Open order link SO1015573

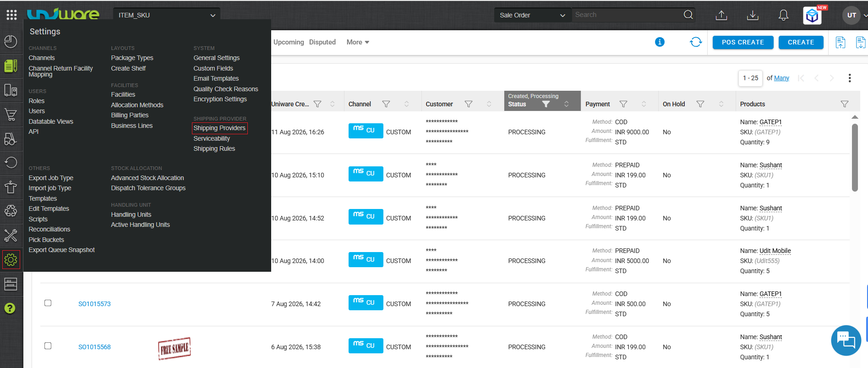[94, 304]
